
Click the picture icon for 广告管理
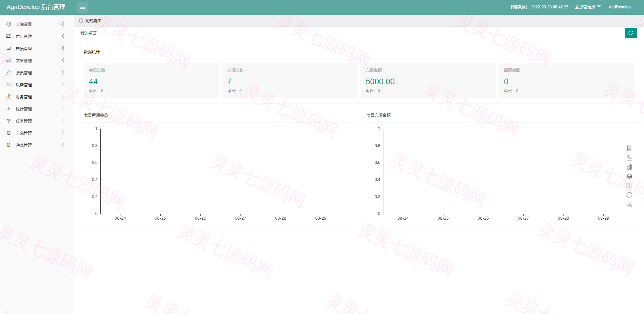[9, 36]
